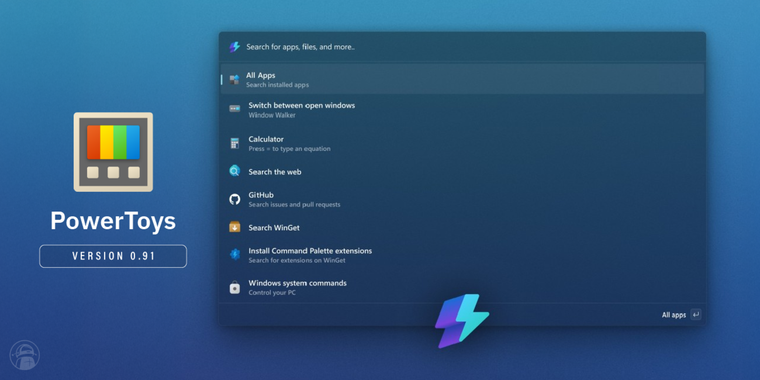Click the Control your PC subtitle
Screen dimensions: 760x380
(272, 293)
